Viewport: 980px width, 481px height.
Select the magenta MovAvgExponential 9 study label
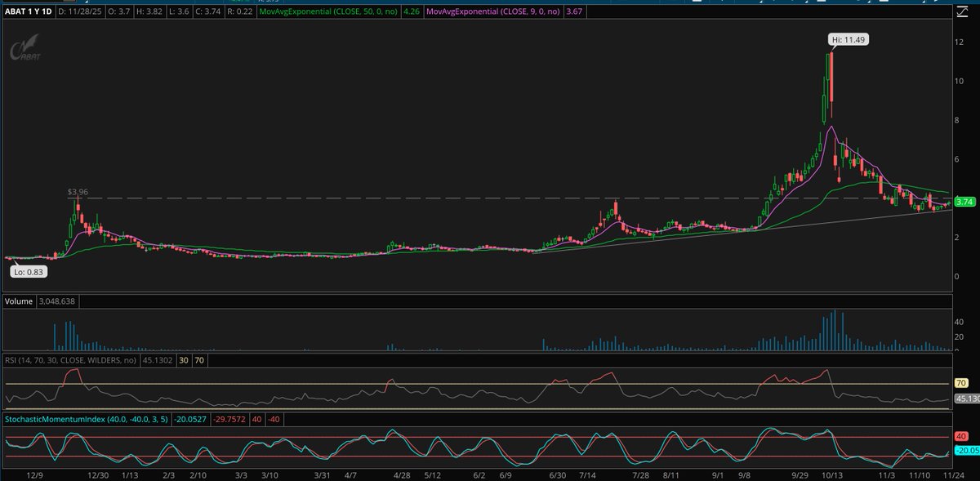[x=493, y=12]
